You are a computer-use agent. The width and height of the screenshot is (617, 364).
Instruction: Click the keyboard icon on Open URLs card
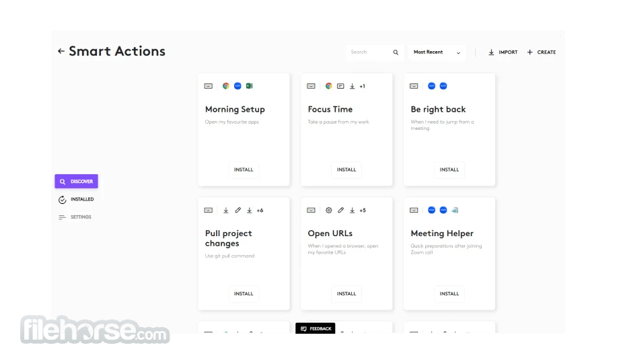pos(311,210)
